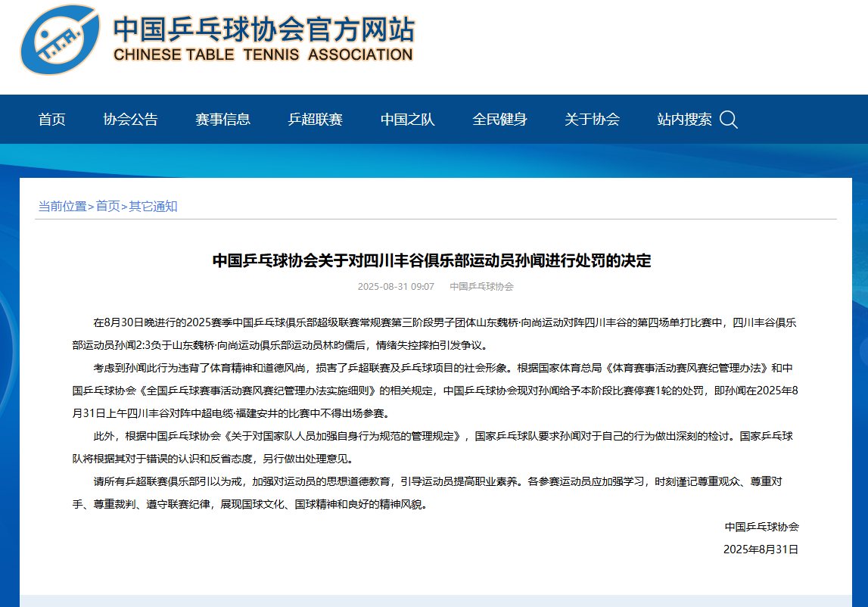
Task: Click the paragraph starting 此外，根据中国乒乓球协会
Action: pos(433,447)
